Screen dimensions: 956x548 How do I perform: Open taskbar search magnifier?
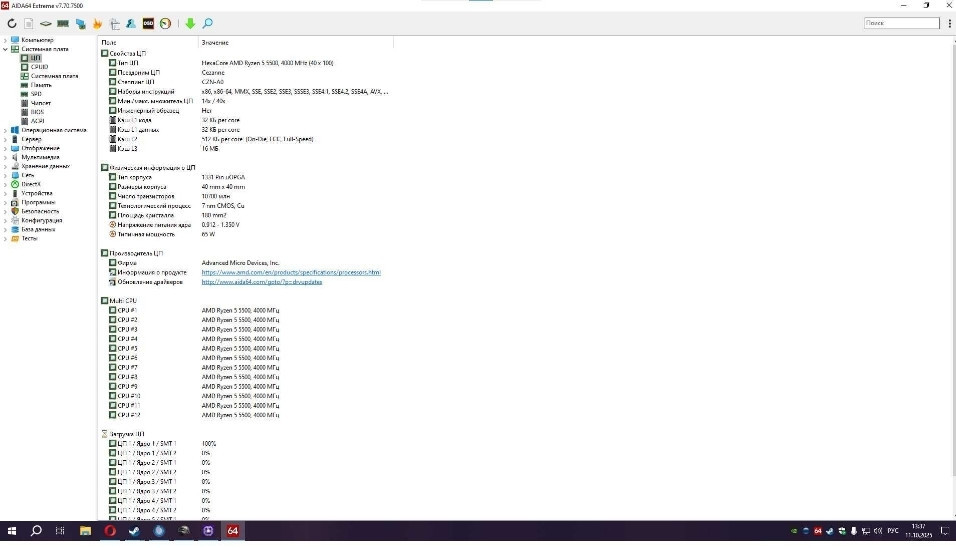coord(36,531)
